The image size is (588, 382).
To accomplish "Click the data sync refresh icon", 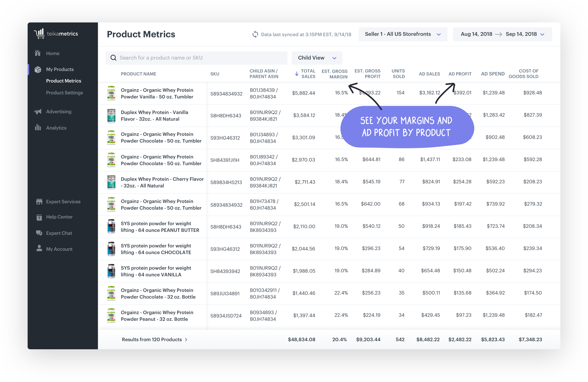I will pos(255,34).
